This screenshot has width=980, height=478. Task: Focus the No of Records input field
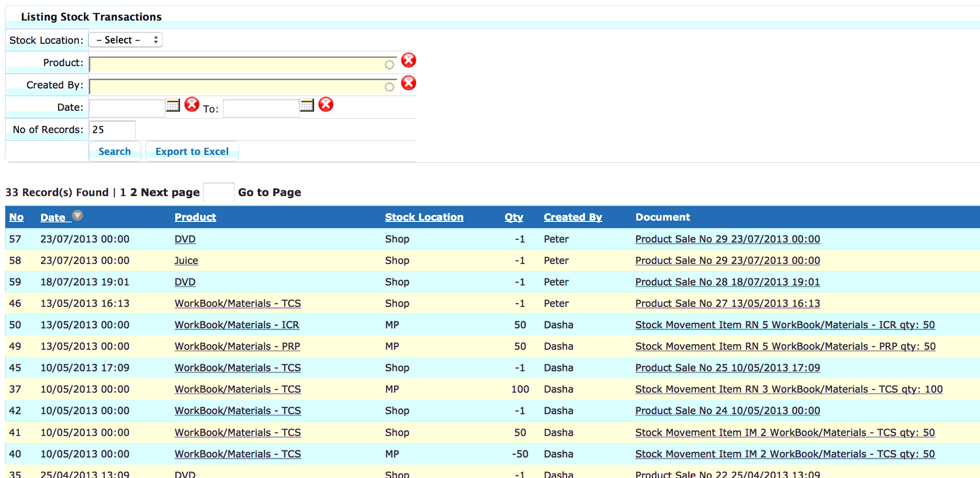click(113, 130)
